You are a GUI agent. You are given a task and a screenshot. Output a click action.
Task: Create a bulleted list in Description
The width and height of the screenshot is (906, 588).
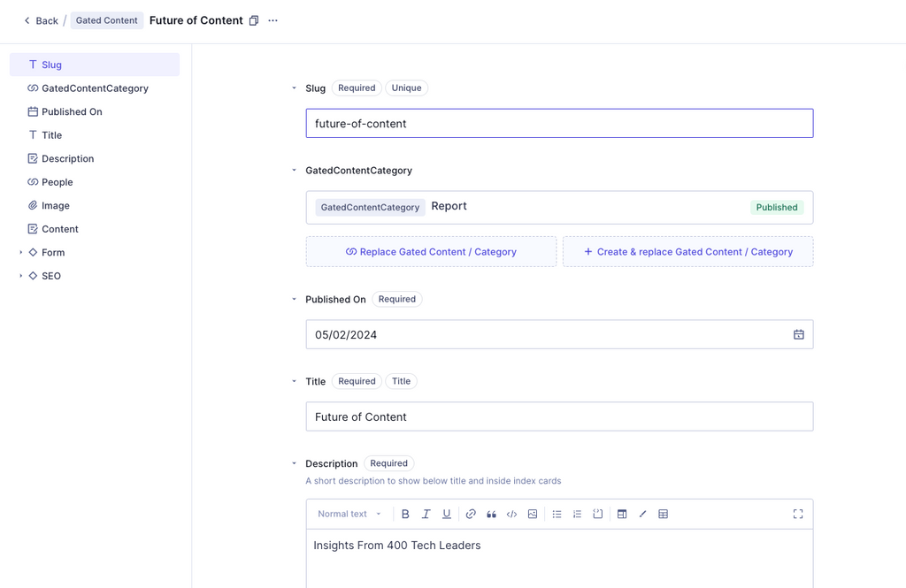point(557,514)
